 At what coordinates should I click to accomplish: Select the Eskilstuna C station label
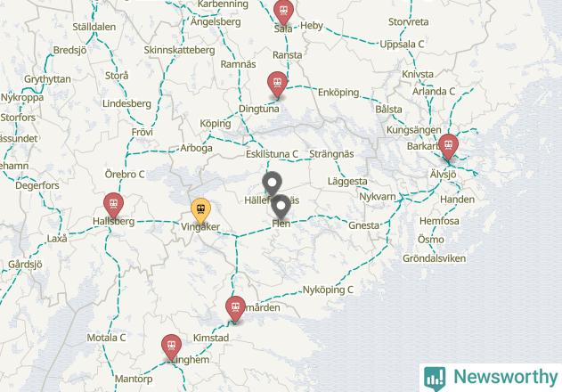click(x=272, y=154)
